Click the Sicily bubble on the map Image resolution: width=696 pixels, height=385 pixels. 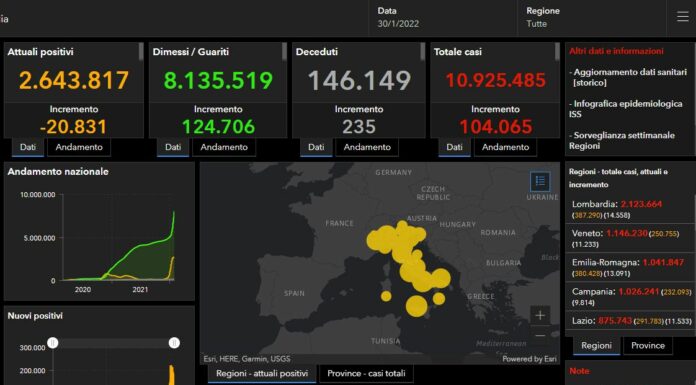click(416, 306)
